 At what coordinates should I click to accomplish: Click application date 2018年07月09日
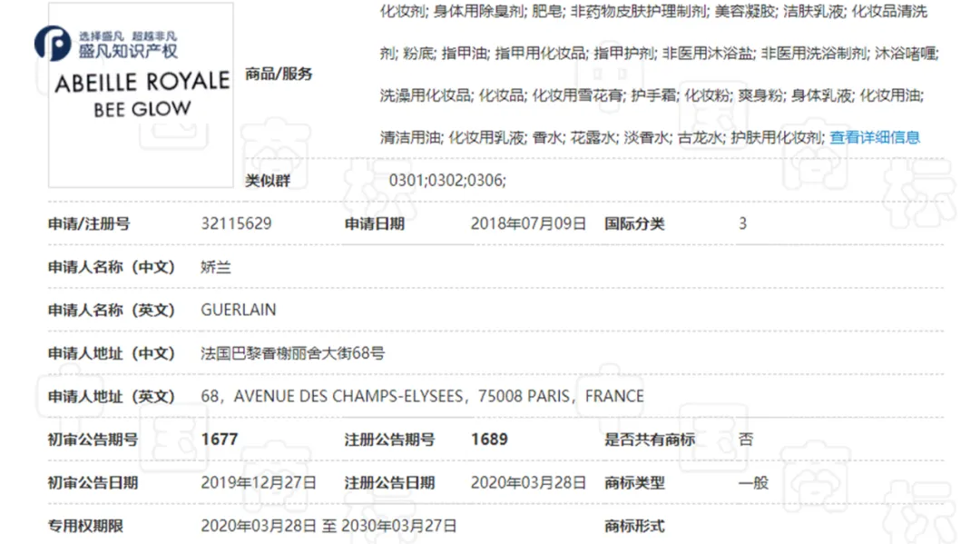[x=528, y=223]
